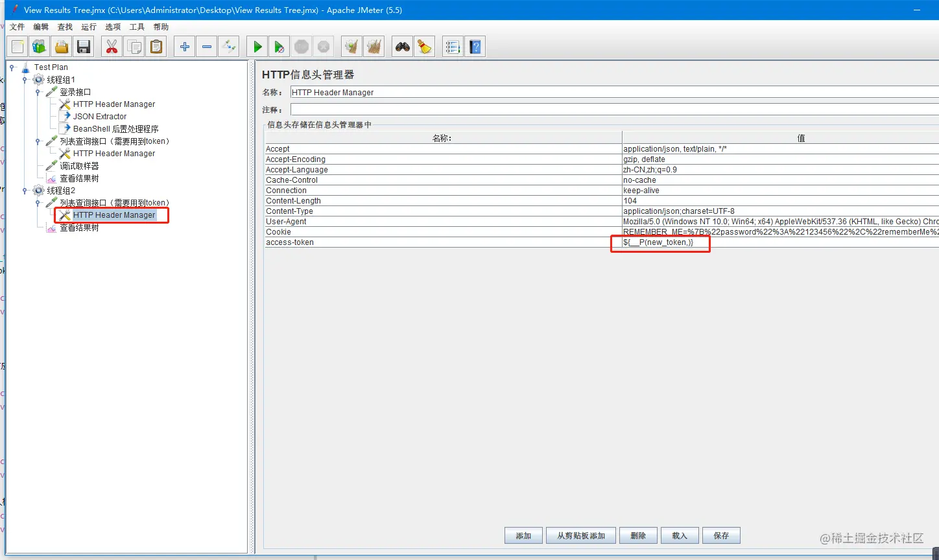The image size is (939, 560).
Task: Open the 帮助 menu
Action: (161, 27)
